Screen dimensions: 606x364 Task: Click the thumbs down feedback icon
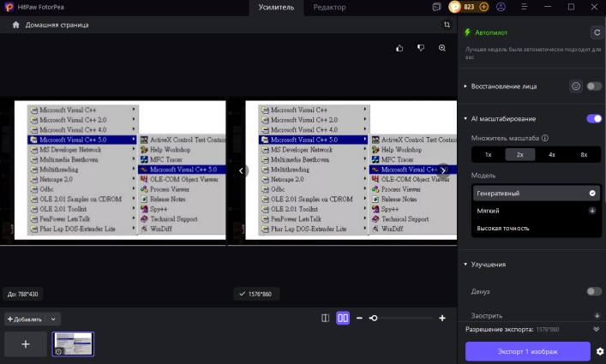point(421,48)
